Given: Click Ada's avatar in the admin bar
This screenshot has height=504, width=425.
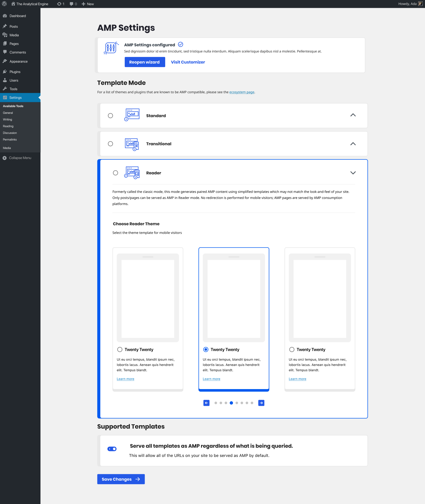Looking at the screenshot, I should 420,4.
